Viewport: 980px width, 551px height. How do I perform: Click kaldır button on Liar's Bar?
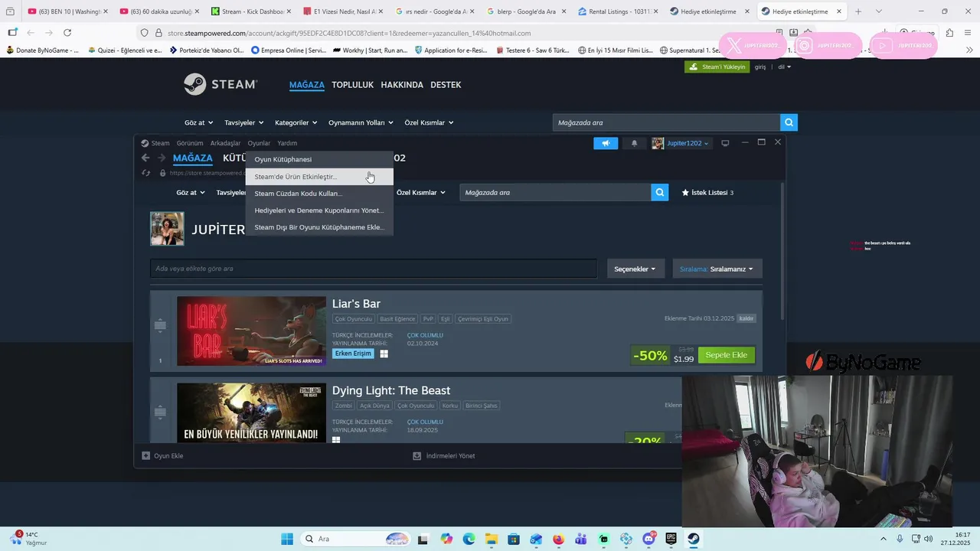746,318
